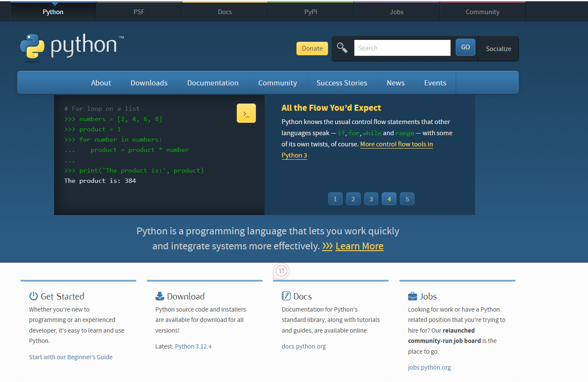Viewport: 588px width, 382px height.
Task: Click the print('The product is:', product) line
Action: pyautogui.click(x=134, y=170)
